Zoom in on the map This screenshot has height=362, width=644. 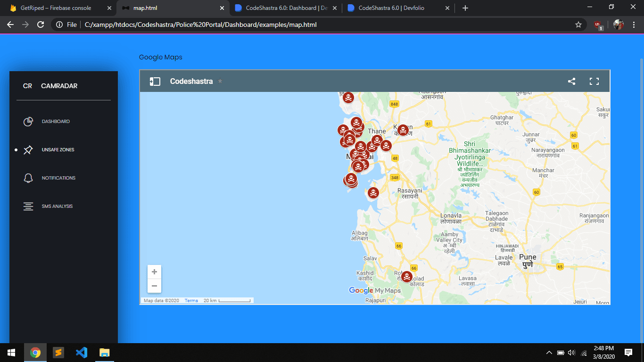click(x=154, y=272)
